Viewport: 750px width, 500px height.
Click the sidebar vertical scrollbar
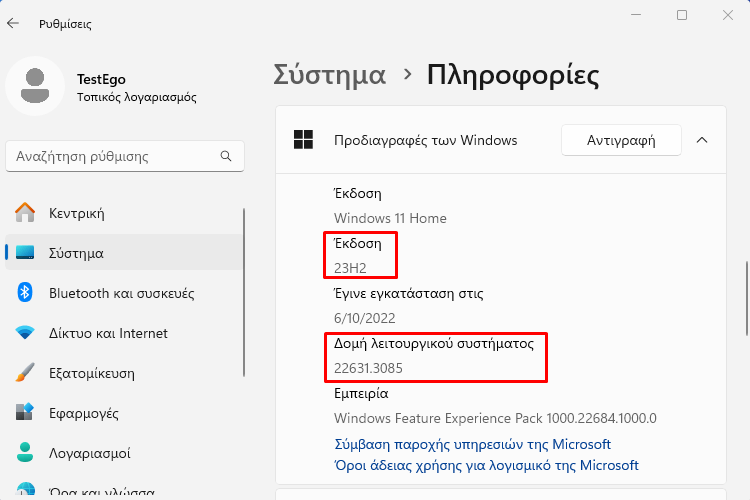pos(244,292)
